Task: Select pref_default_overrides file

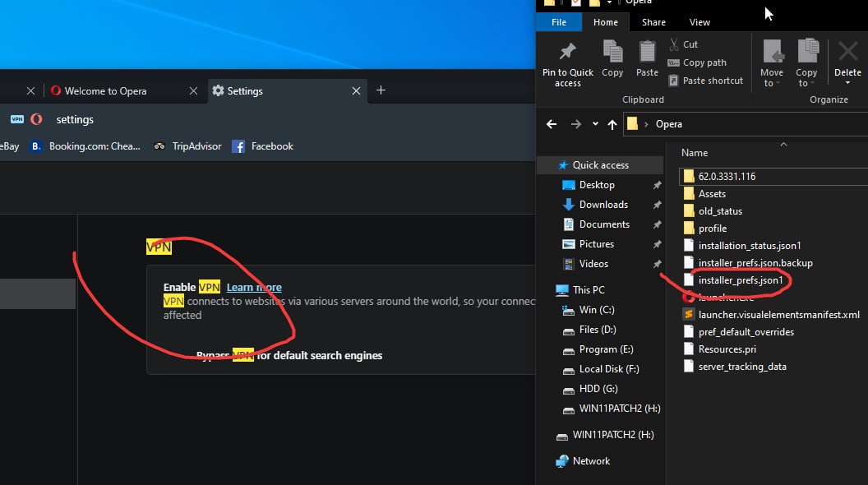Action: click(x=746, y=331)
